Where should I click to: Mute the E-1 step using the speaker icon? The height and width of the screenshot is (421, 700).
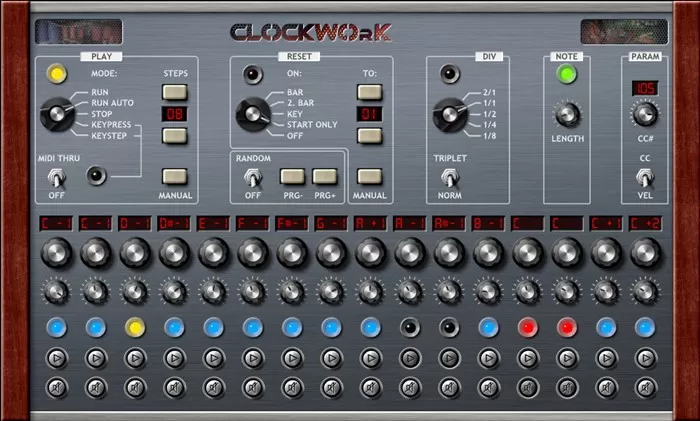pyautogui.click(x=214, y=388)
